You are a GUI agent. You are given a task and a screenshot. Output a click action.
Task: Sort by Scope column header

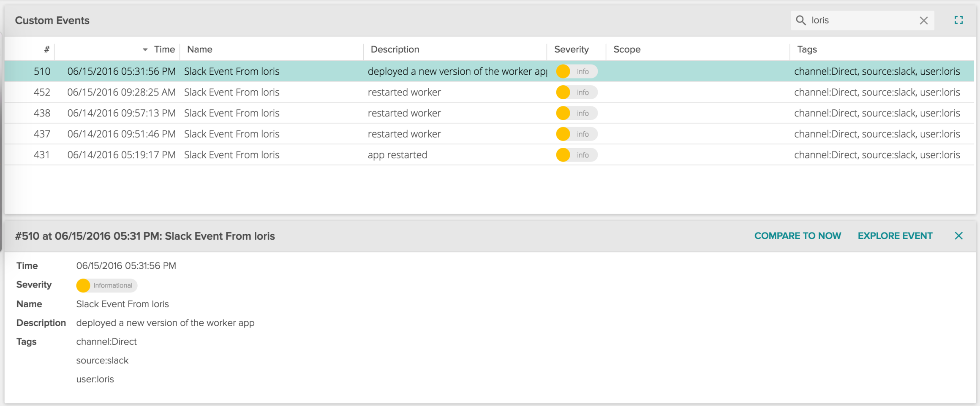pos(627,49)
